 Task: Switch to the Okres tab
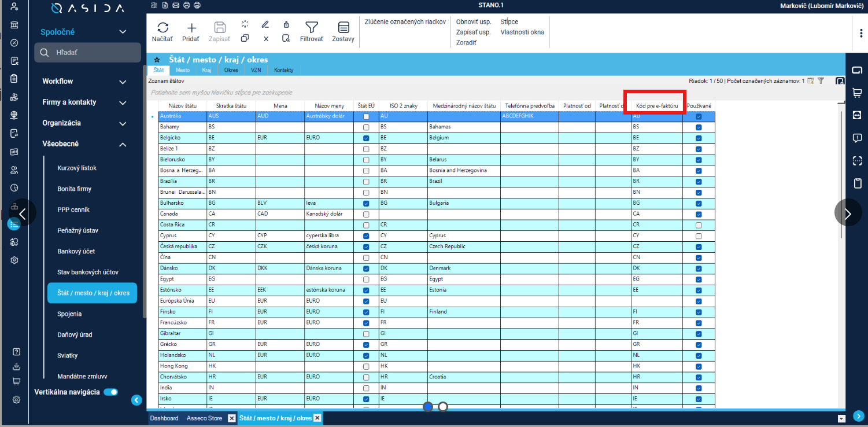click(x=231, y=70)
